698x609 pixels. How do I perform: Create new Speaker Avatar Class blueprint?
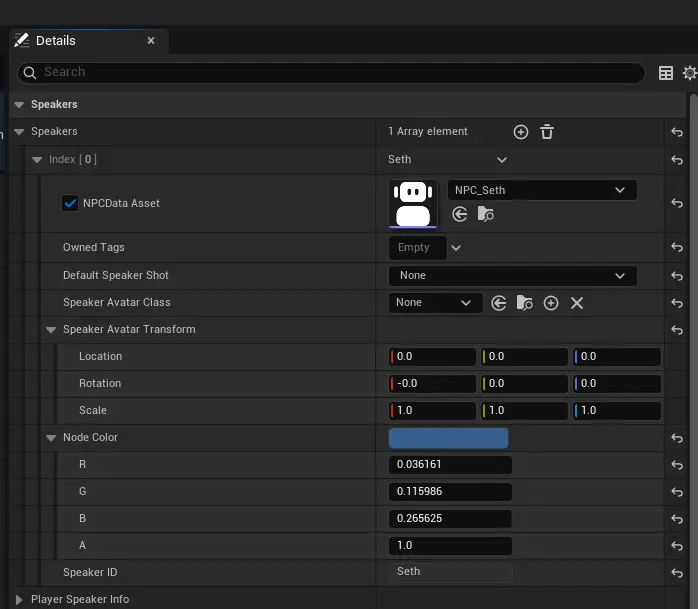(x=551, y=303)
